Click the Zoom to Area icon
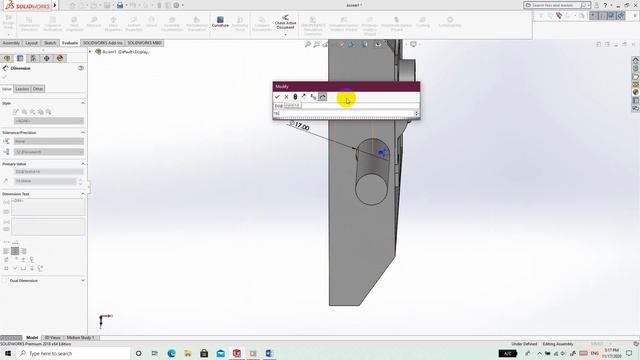This screenshot has height=360, width=640. (316, 44)
